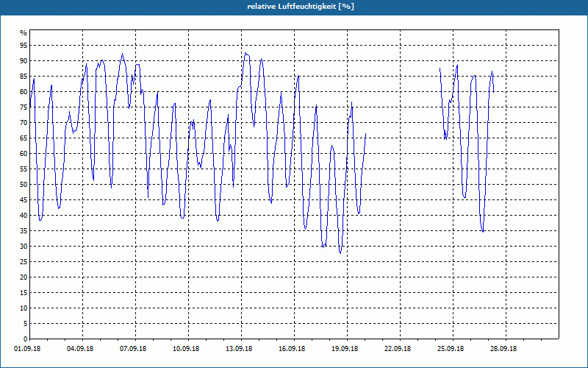Click the 30 value on the y-axis

(24, 247)
